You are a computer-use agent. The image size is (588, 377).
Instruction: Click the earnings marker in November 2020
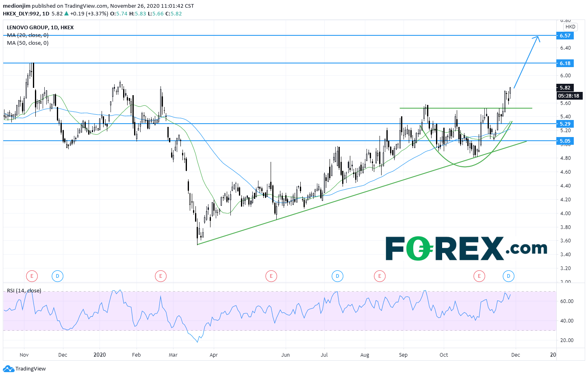479,277
